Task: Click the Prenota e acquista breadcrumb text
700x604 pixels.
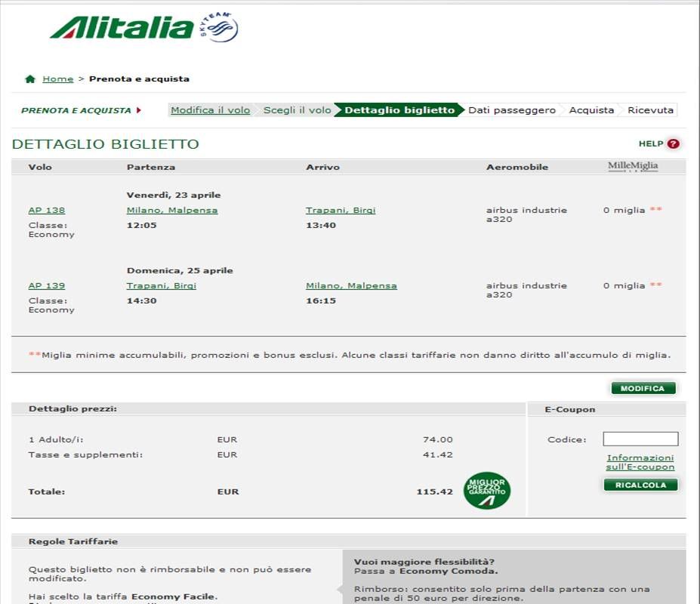Action: tap(139, 79)
